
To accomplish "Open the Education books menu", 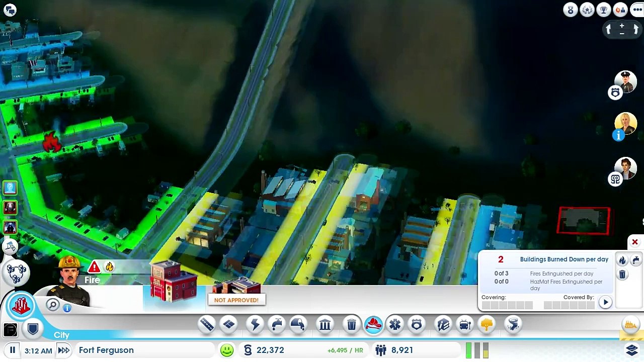I will pyautogui.click(x=443, y=324).
